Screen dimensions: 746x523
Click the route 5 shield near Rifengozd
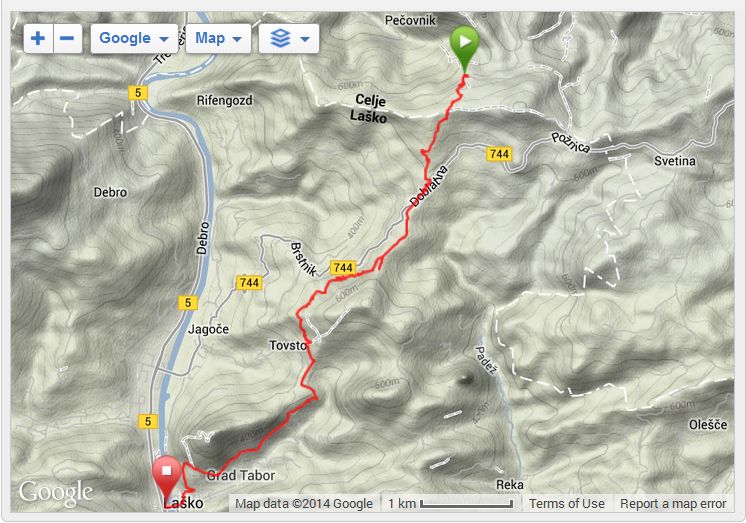[x=138, y=92]
